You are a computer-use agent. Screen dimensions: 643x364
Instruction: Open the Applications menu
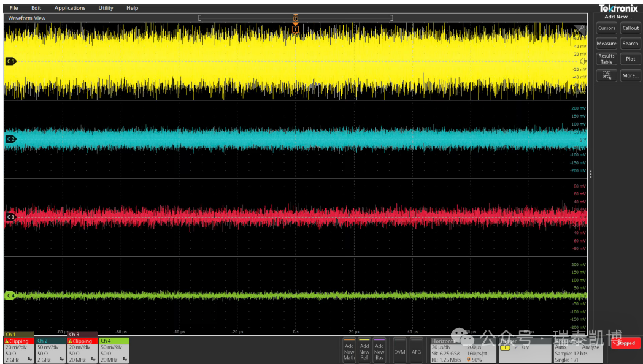coord(70,8)
